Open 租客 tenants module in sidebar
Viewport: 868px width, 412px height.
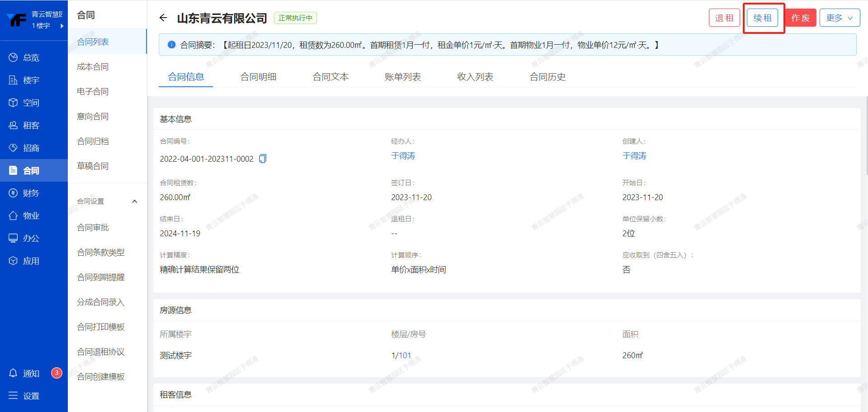[31, 125]
